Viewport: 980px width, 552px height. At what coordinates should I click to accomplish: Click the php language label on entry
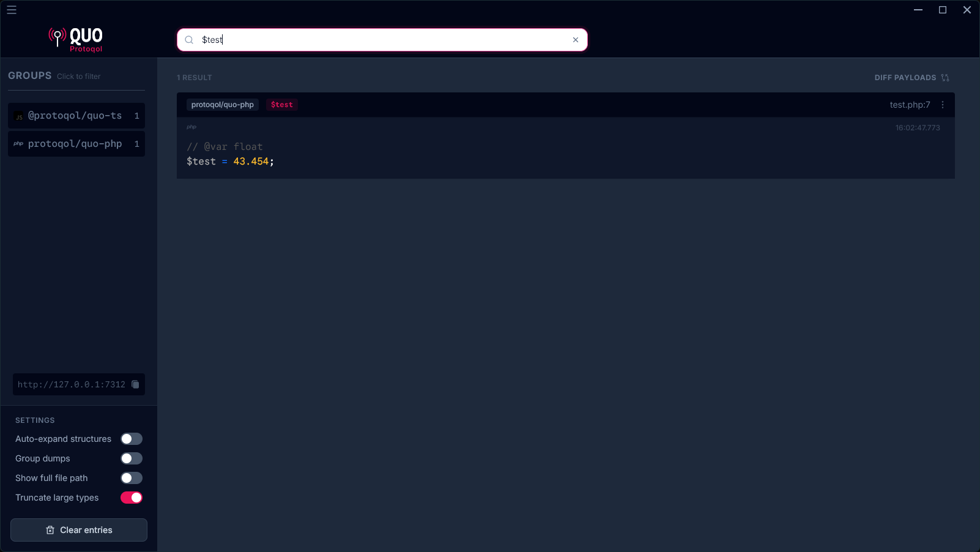pos(191,127)
